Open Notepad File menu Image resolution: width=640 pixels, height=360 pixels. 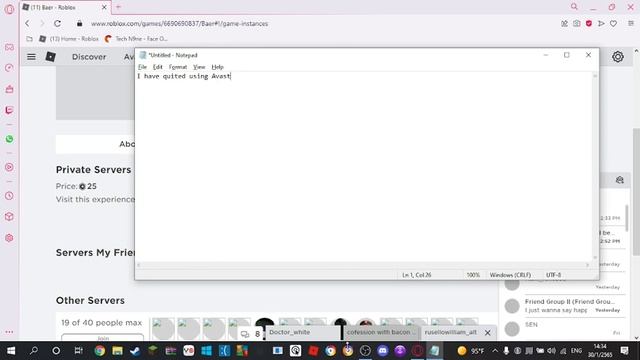pyautogui.click(x=142, y=67)
